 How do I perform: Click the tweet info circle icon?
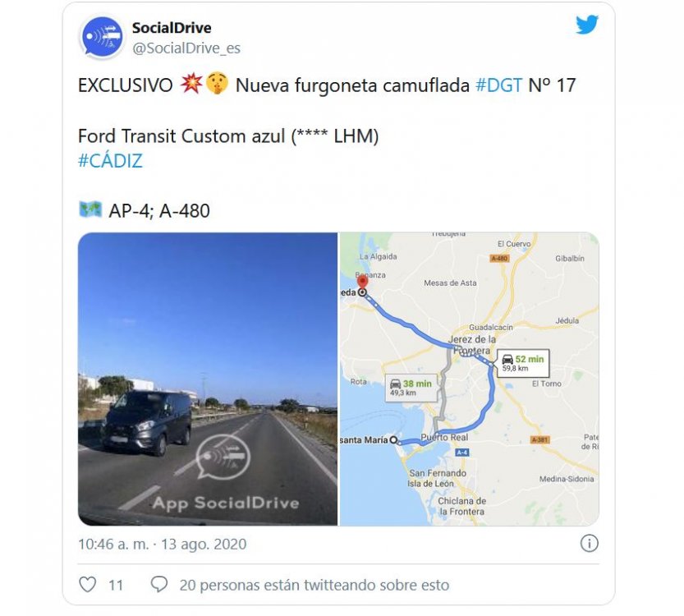[x=589, y=544]
